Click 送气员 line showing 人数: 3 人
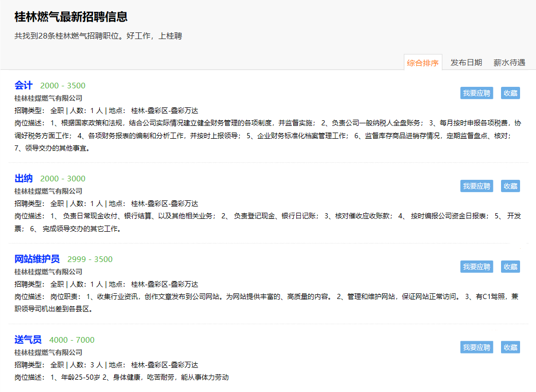 pyautogui.click(x=106, y=365)
